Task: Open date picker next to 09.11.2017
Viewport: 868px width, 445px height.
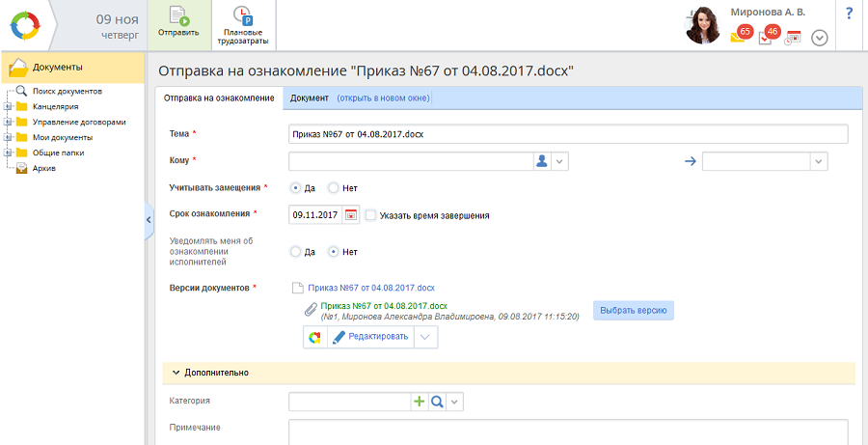Action: [x=351, y=214]
